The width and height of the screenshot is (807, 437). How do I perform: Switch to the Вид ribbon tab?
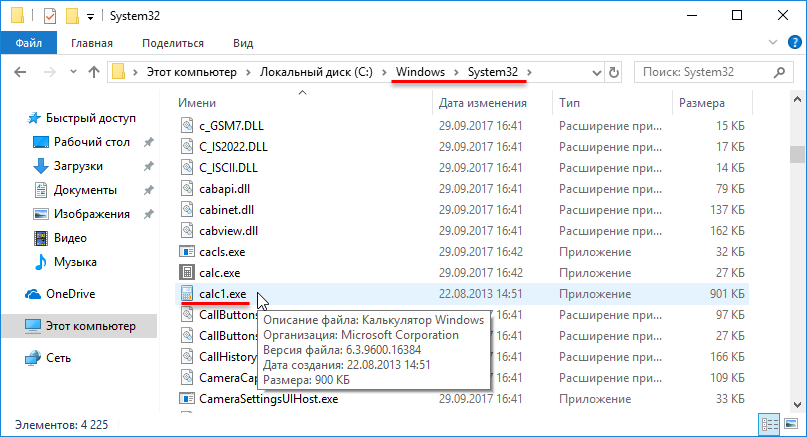point(242,43)
